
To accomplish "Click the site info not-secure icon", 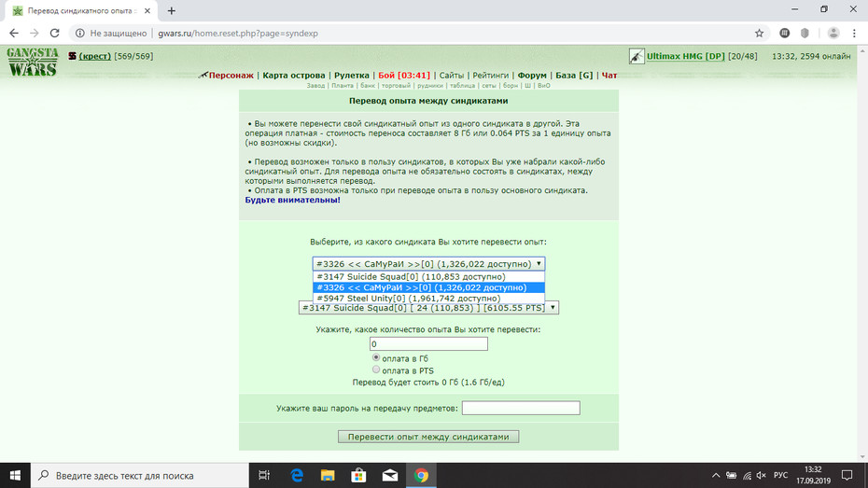I will click(79, 34).
